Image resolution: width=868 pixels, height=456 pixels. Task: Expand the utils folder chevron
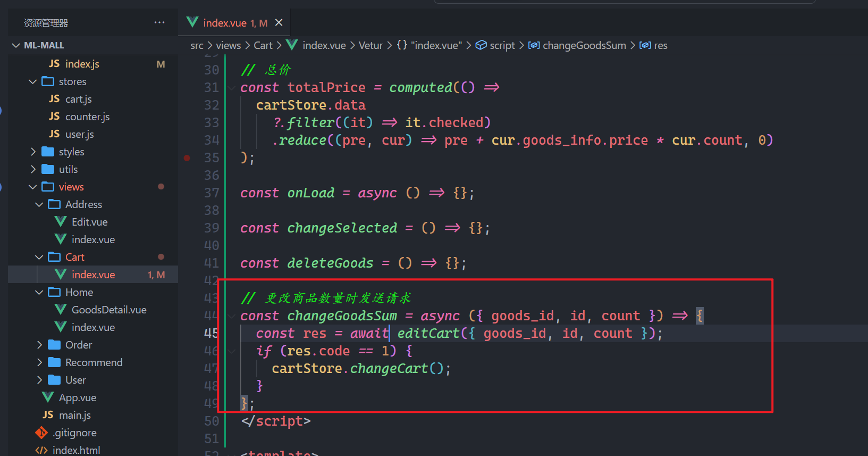[33, 169]
